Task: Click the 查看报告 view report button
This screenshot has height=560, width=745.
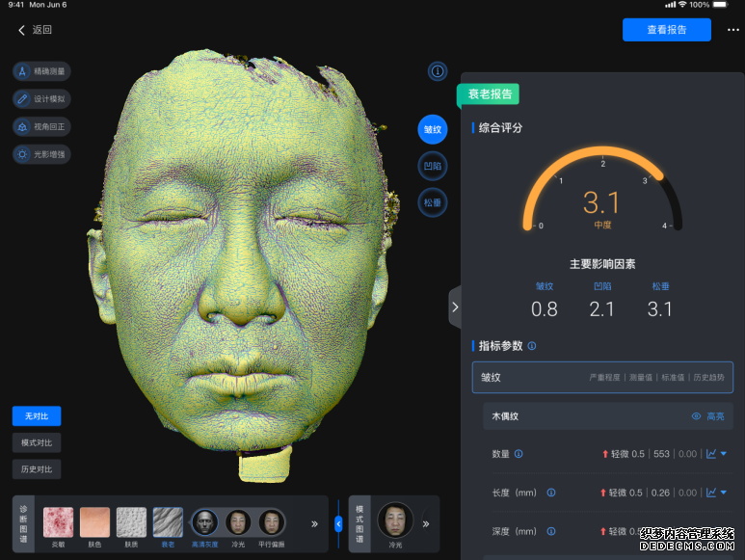Action: [x=667, y=30]
